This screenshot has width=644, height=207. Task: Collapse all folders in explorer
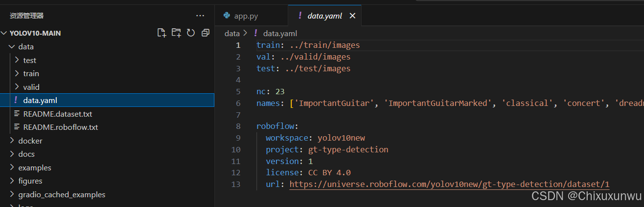pyautogui.click(x=206, y=33)
